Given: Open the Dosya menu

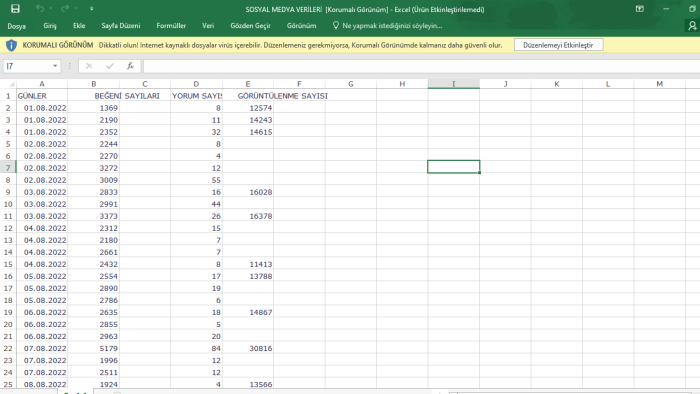Looking at the screenshot, I should [x=17, y=26].
